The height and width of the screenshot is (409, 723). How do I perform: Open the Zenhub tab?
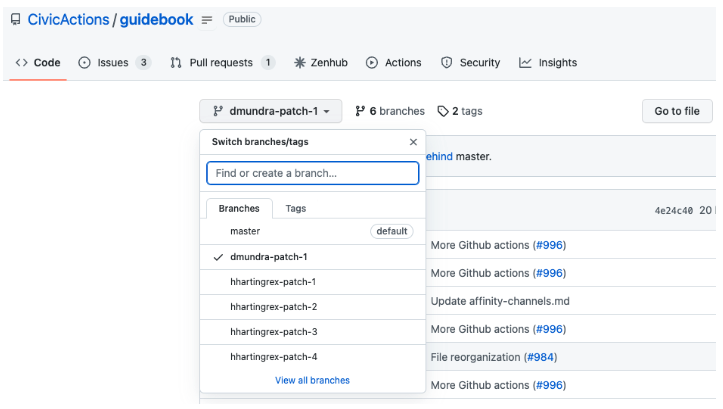321,62
